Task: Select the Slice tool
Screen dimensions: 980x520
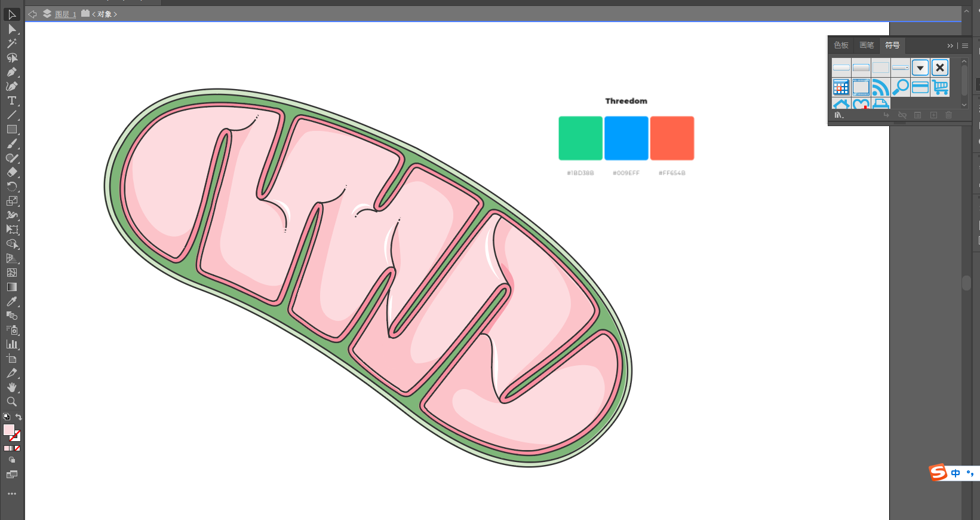Action: pyautogui.click(x=12, y=373)
